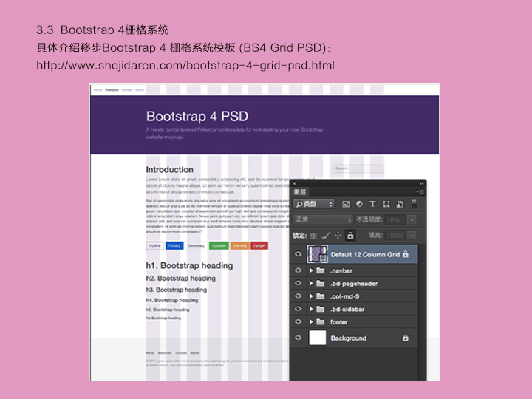Viewport: 532px width, 399px height.
Task: Click lock position move icon
Action: click(338, 235)
